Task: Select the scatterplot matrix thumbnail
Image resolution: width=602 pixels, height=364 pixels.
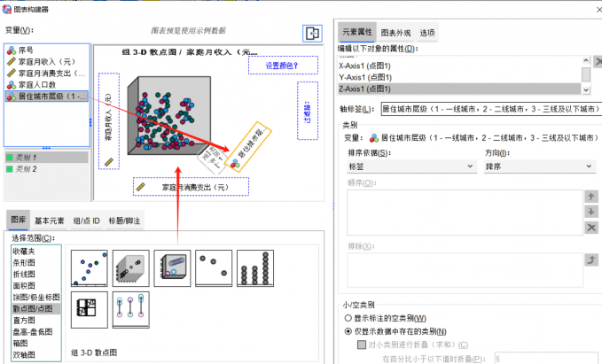Action: [x=89, y=310]
